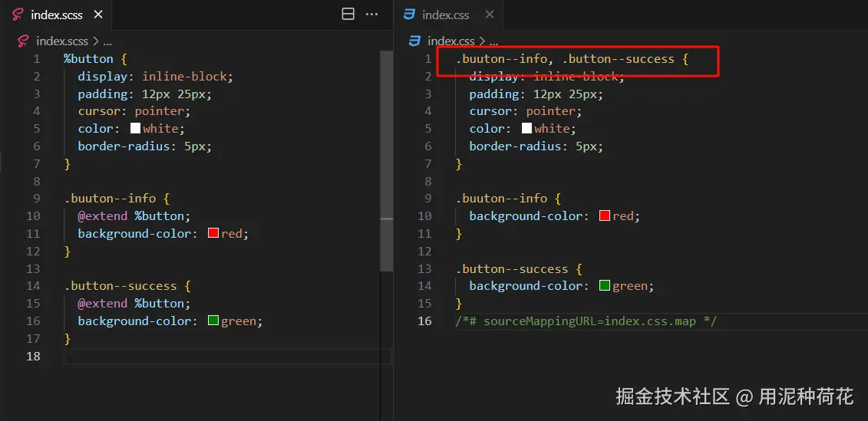Screen dimensions: 868x421
Task: Open the more actions ellipsis menu
Action: [x=372, y=15]
